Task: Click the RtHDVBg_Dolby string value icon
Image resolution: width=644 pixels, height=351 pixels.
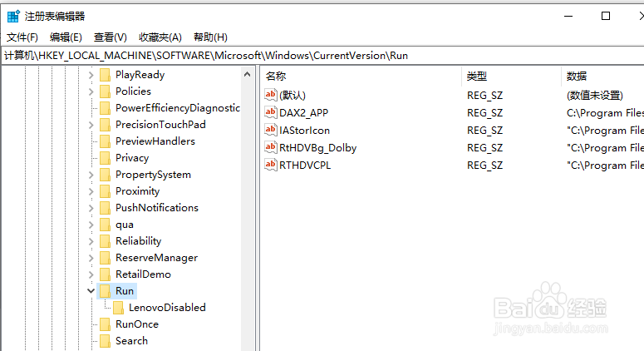Action: pyautogui.click(x=270, y=147)
